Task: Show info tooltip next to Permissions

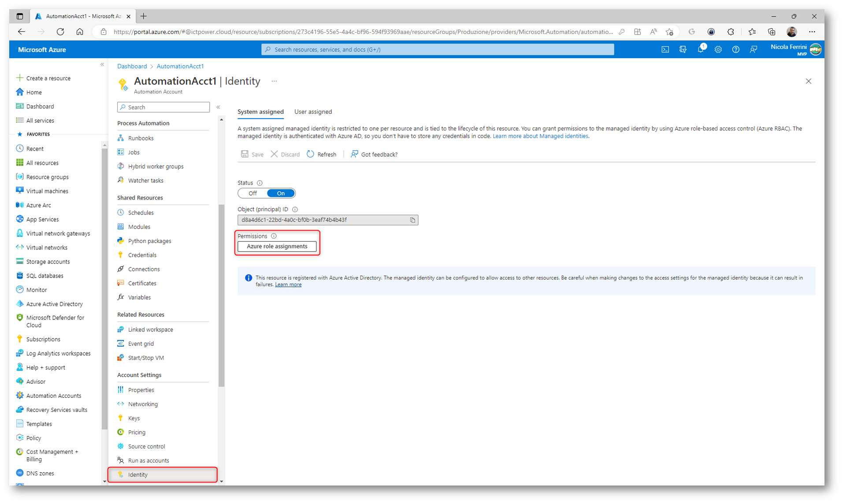Action: [274, 236]
